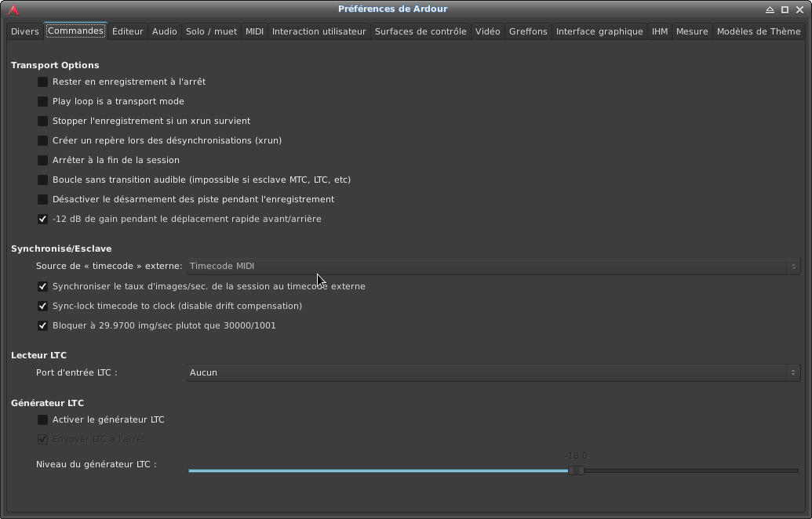This screenshot has width=812, height=519.
Task: Switch to the Divers tab
Action: pos(25,31)
